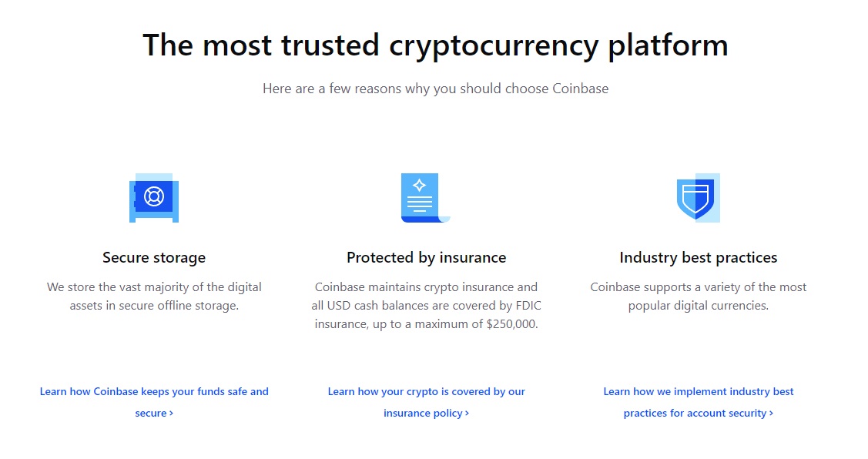Click the FDIC insurance description paragraph
The width and height of the screenshot is (868, 459).
[x=426, y=306]
